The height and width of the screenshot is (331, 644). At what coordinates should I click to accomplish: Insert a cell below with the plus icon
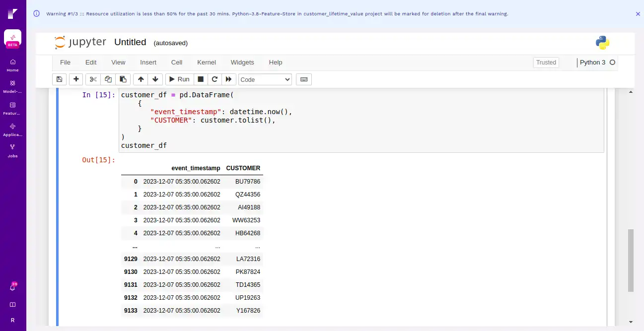point(75,79)
